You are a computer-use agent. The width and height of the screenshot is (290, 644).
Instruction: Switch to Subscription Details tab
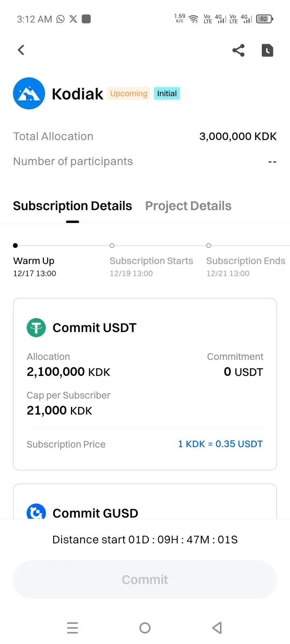click(x=72, y=206)
